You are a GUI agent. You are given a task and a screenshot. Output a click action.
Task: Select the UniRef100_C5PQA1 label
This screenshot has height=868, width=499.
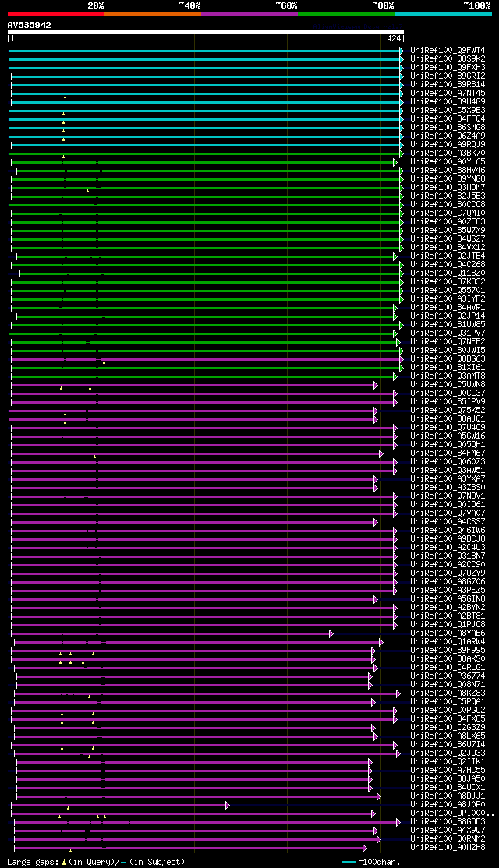tap(448, 702)
